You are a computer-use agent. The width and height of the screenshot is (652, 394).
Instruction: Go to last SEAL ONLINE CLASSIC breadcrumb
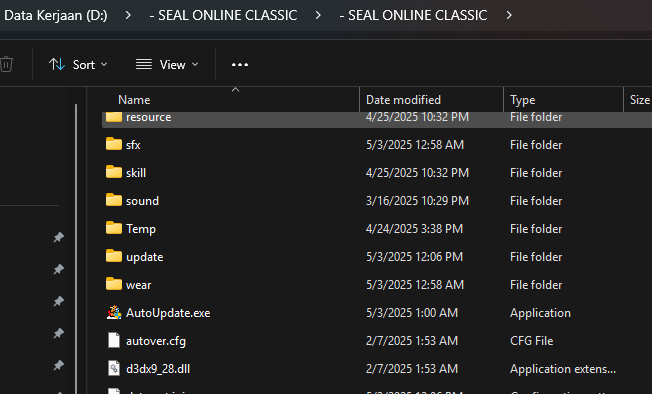point(413,15)
